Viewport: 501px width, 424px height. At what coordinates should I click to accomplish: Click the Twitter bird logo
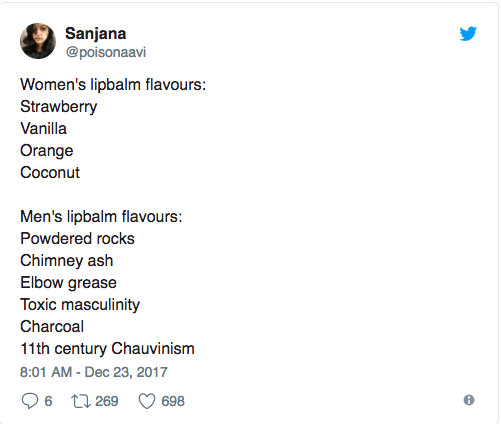click(x=468, y=33)
